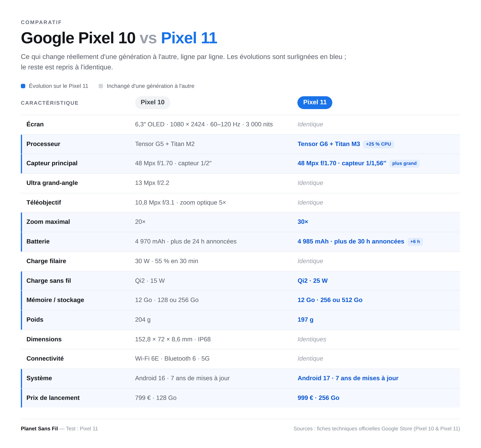
Task: Click the CARACTÉRISTIQUE column header
Action: (50, 103)
